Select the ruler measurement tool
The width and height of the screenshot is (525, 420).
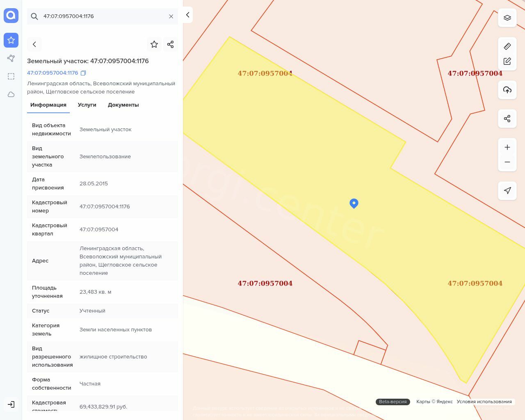coord(507,46)
